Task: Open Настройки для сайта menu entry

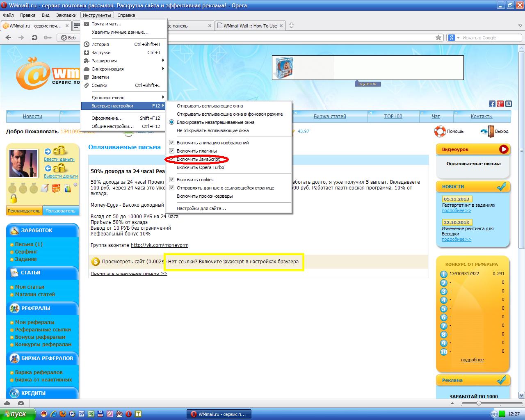Action: tap(230, 208)
